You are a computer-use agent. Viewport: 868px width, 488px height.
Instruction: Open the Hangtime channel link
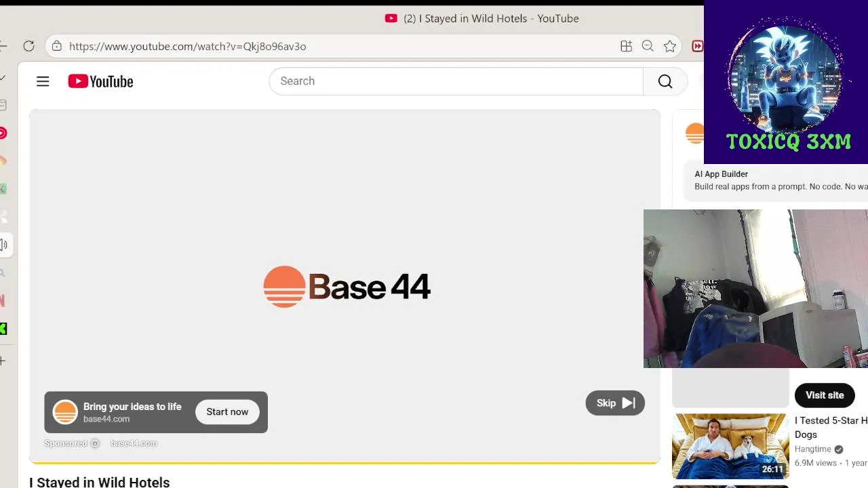coord(812,449)
